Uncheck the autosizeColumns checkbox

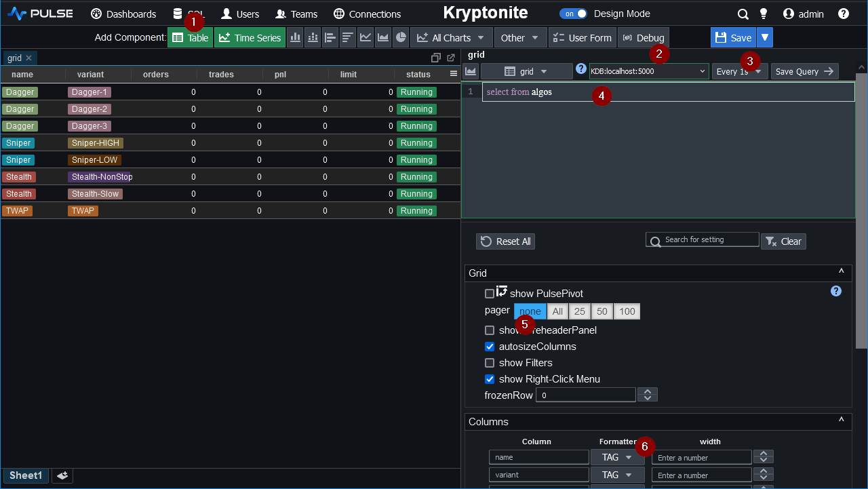(490, 347)
